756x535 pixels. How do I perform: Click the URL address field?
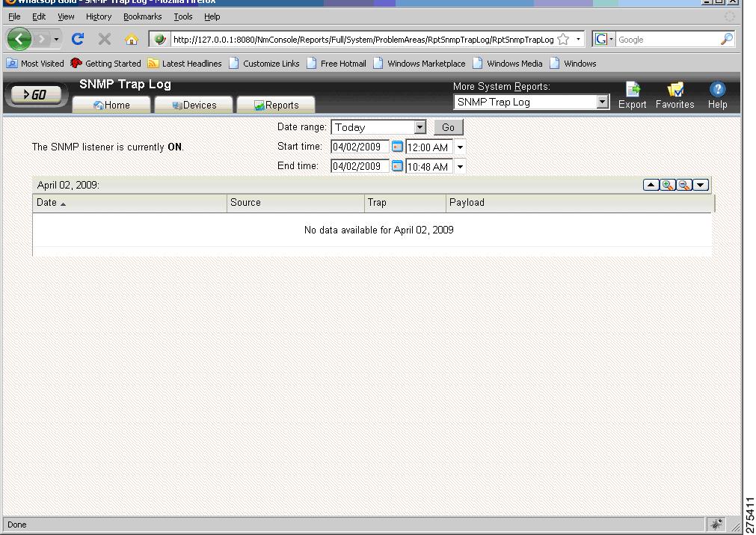click(363, 40)
